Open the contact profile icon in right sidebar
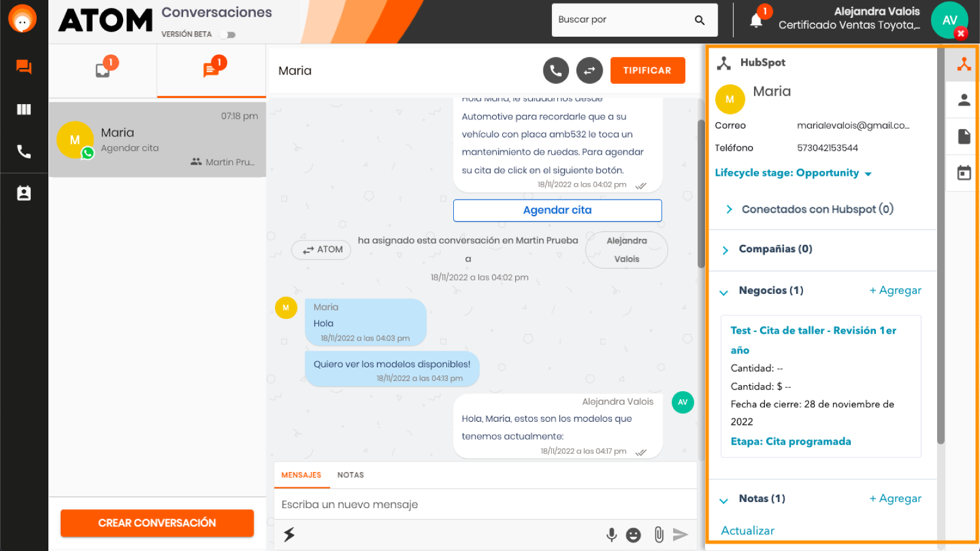Viewport: 980px width, 551px height. 962,100
